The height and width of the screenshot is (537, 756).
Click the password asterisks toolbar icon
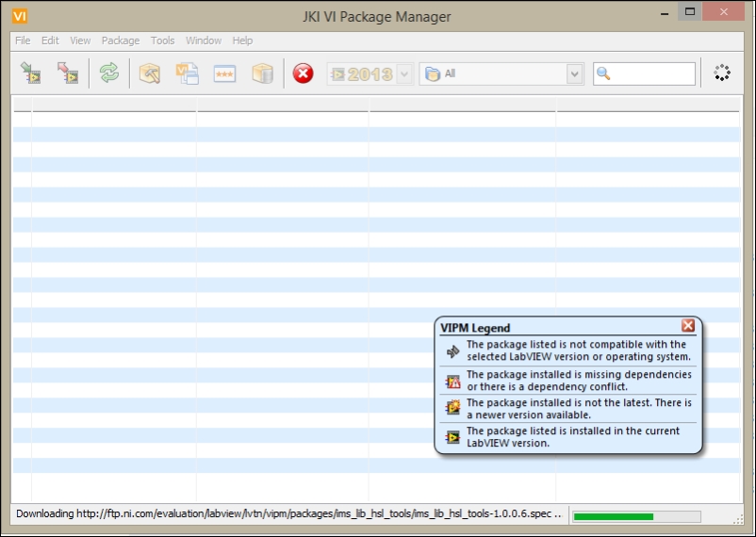tap(224, 74)
